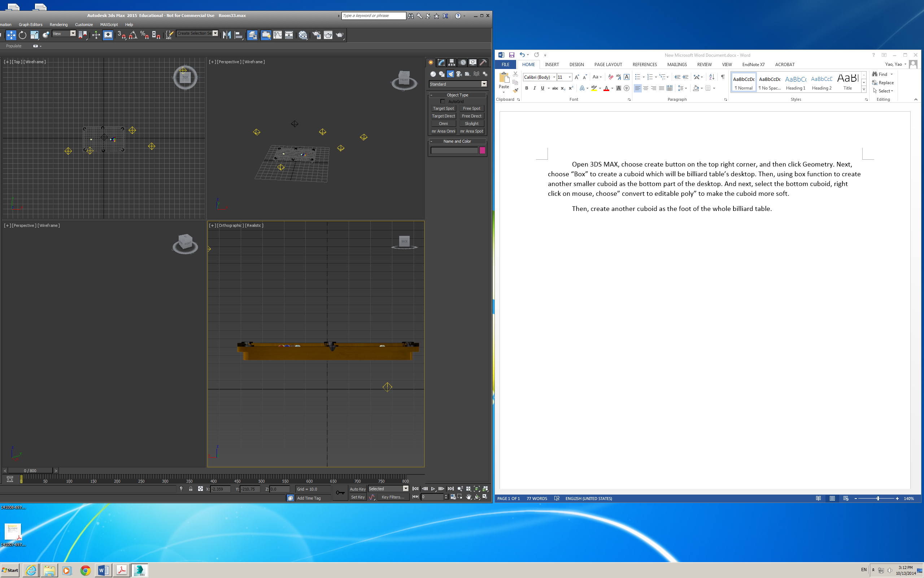The width and height of the screenshot is (924, 578).
Task: Open the Material Editor icon
Action: point(303,35)
